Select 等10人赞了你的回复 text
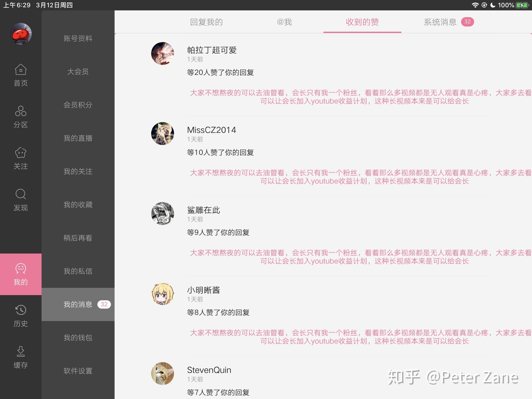This screenshot has width=532, height=399. pos(220,152)
